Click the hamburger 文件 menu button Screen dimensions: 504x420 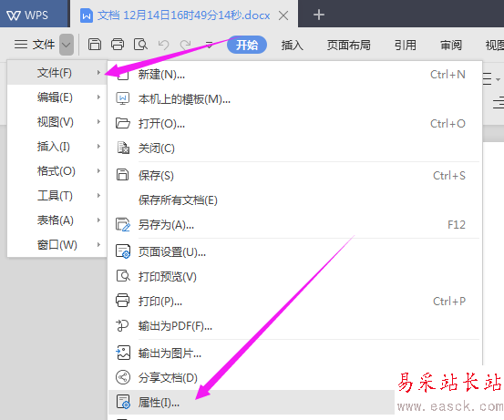(x=35, y=45)
